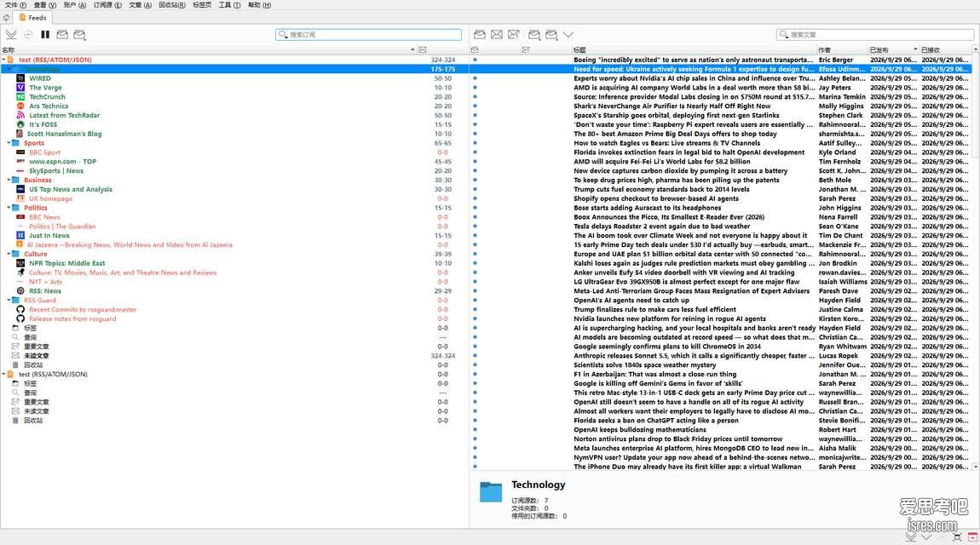Select the NPR Topics: Middle East feed
The image size is (980, 545).
tap(66, 263)
